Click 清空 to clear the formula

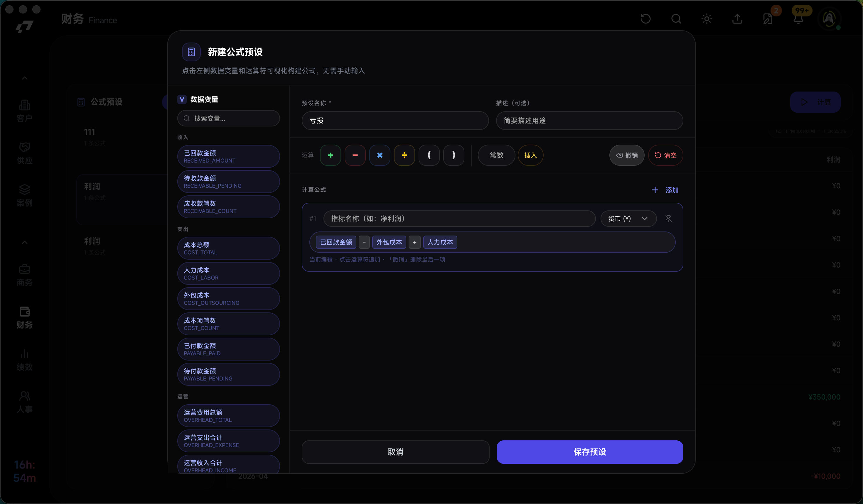(665, 155)
